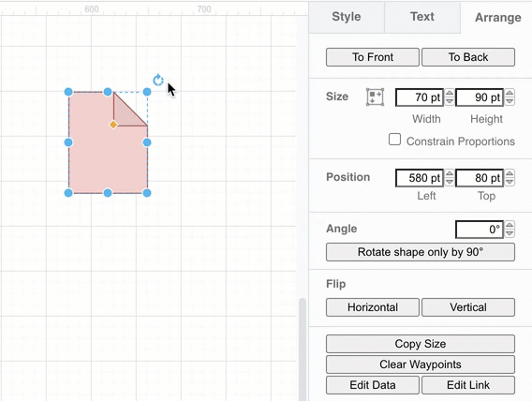Decrease Left position with down stepper

[x=450, y=182]
